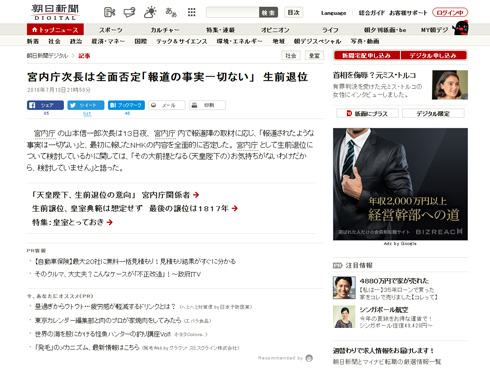Image resolution: width=490 pixels, height=368 pixels.
Task: Click the 印刷 print button
Action: tap(207, 105)
